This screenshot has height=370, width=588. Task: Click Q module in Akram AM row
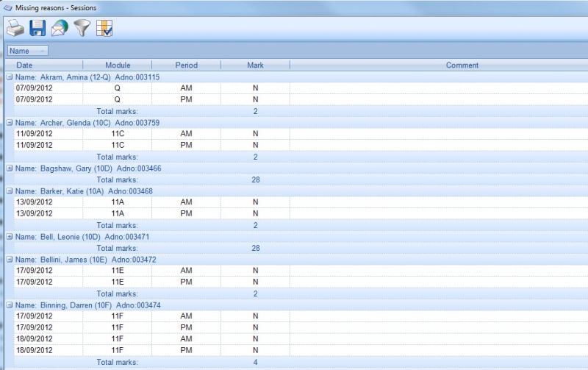point(118,88)
